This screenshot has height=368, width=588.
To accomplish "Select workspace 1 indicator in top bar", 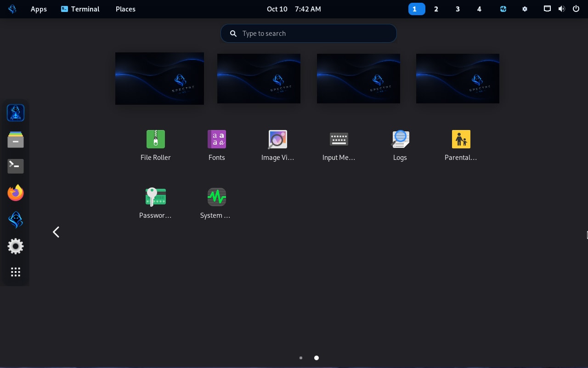I will (416, 9).
